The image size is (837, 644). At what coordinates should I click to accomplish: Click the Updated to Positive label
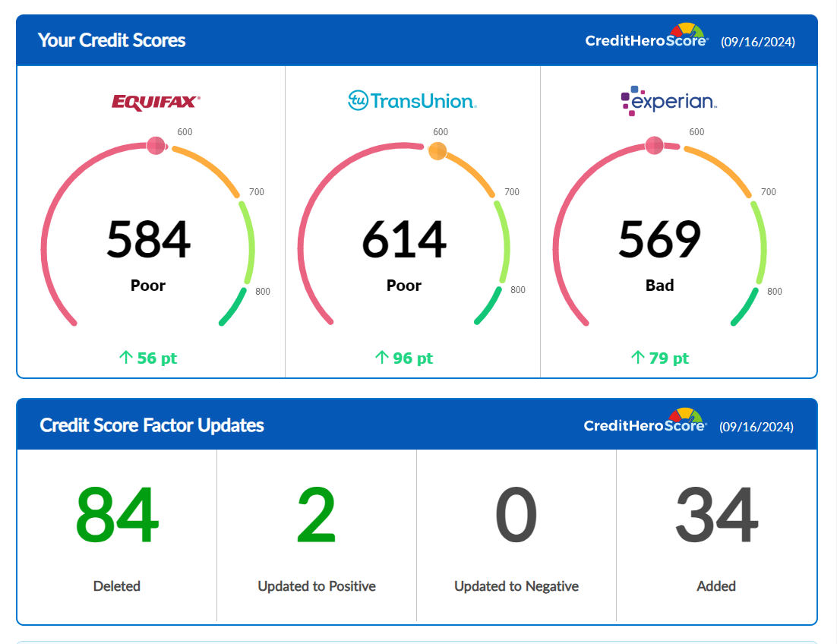[x=317, y=586]
